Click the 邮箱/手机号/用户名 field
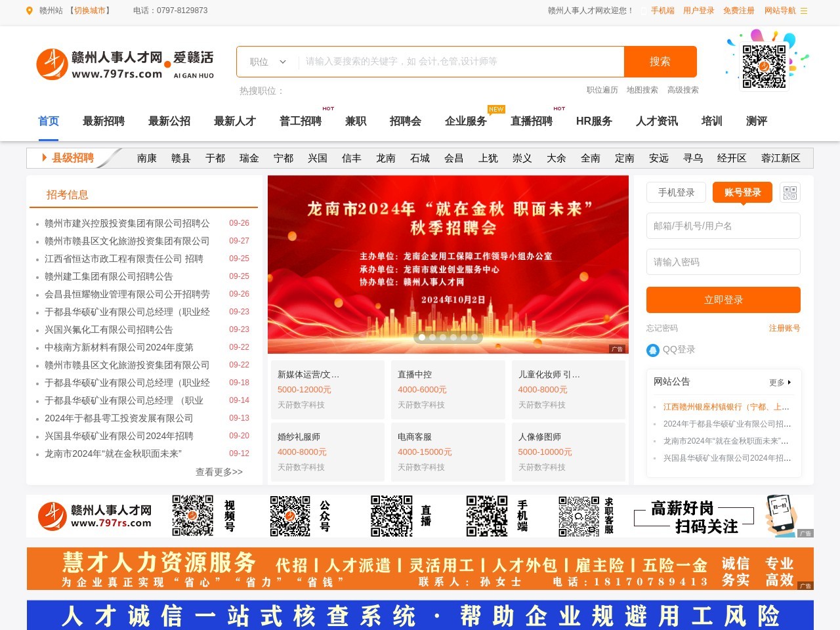The width and height of the screenshot is (840, 630). coord(723,226)
